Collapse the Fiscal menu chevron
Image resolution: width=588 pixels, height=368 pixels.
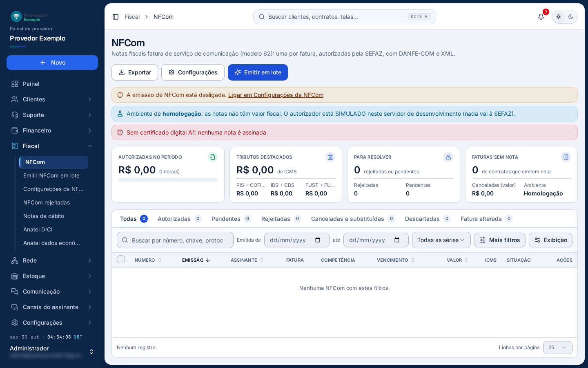(90, 146)
